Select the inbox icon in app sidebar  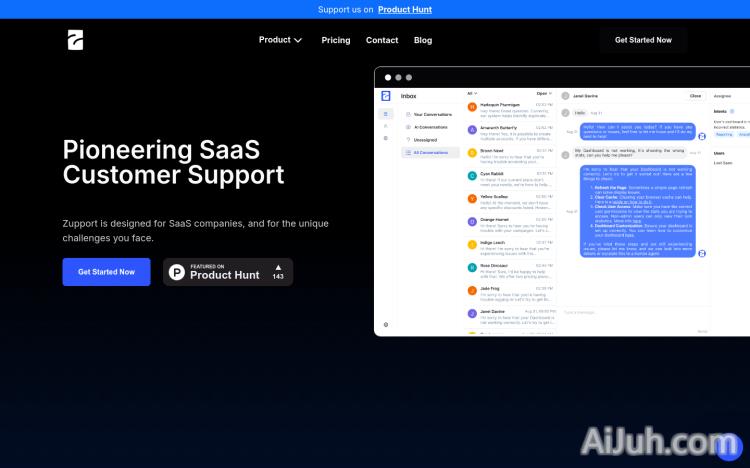pos(386,114)
